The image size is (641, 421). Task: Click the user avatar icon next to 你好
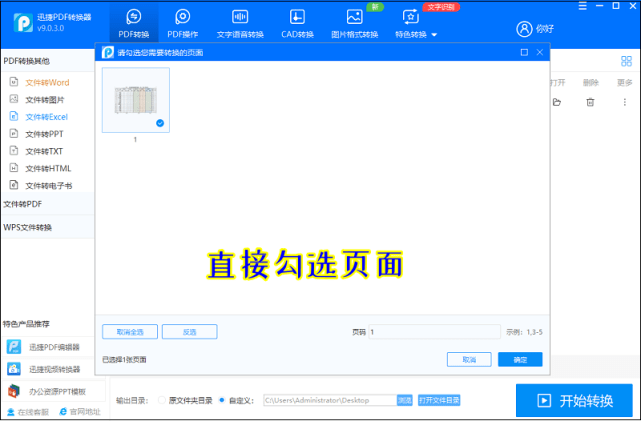[x=524, y=29]
